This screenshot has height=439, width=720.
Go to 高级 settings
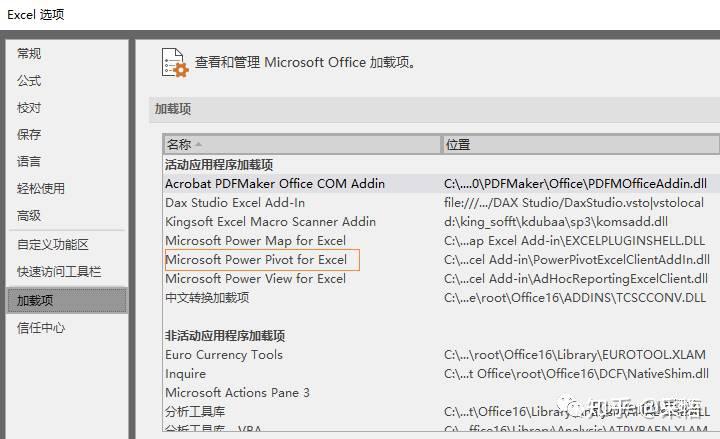point(30,215)
